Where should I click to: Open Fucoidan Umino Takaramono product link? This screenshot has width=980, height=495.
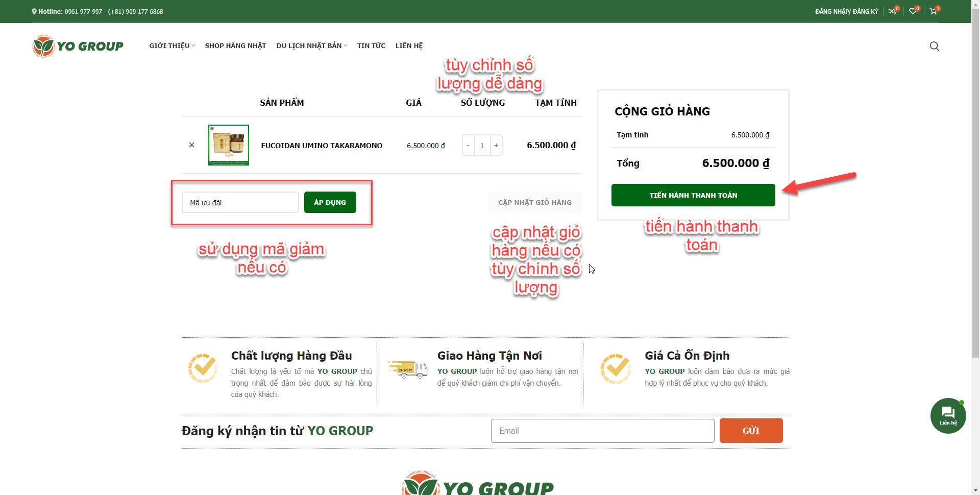click(322, 146)
